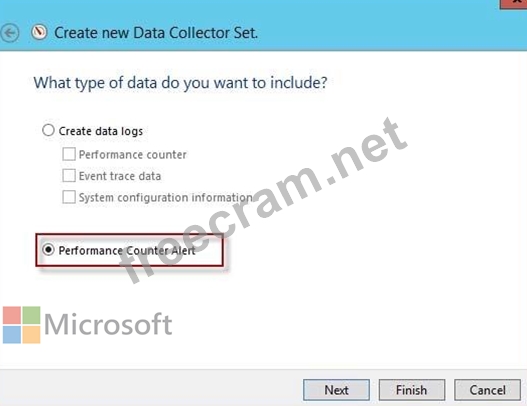Select the Create data logs radio button
The image size is (527, 406).
coord(48,130)
